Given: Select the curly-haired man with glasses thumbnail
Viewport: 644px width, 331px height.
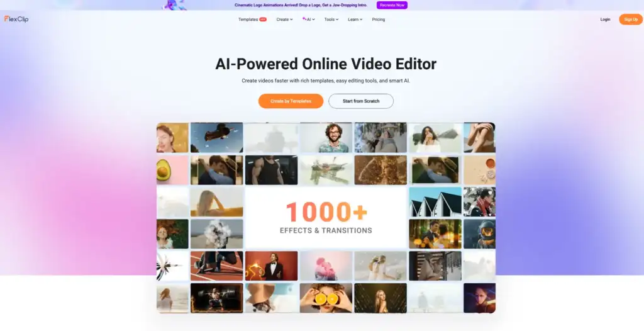Looking at the screenshot, I should tap(325, 138).
